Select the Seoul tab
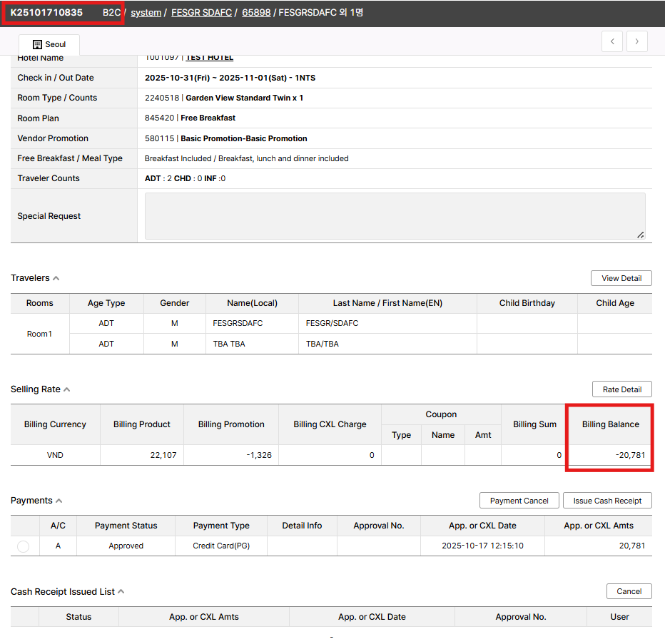665x644 pixels. click(49, 44)
